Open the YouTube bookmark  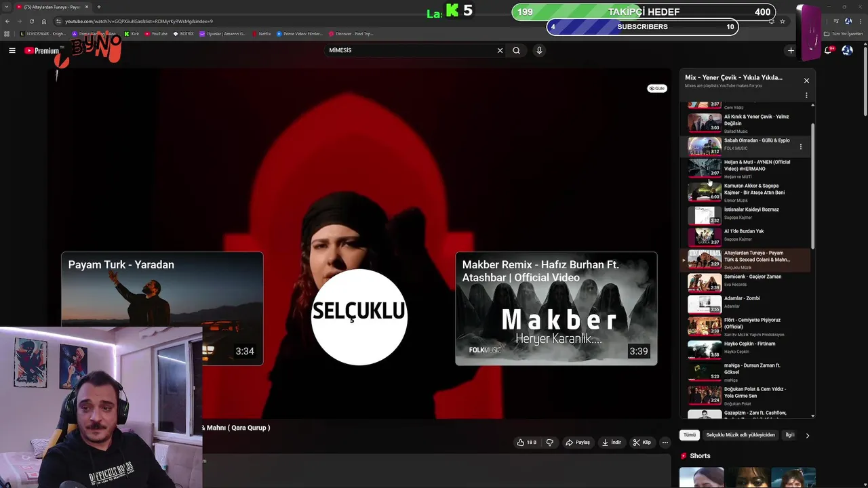[x=156, y=34]
